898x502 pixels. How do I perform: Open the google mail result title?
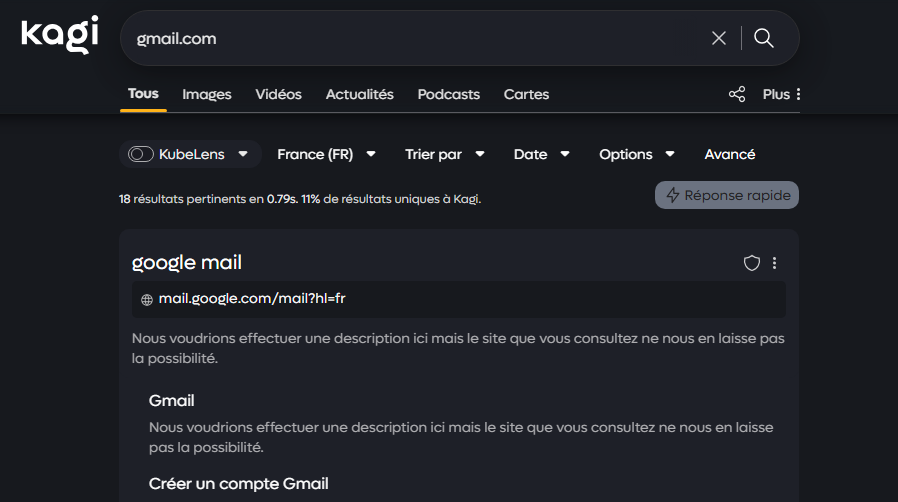point(187,263)
